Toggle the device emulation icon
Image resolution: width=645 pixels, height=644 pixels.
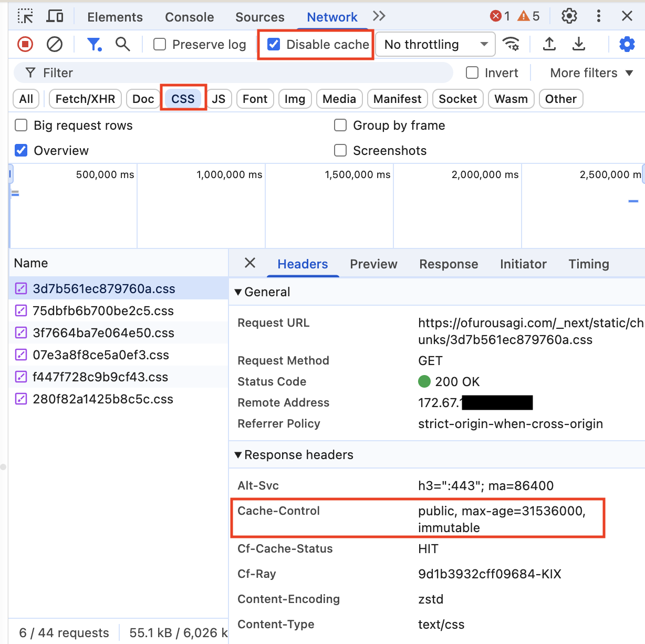(55, 16)
